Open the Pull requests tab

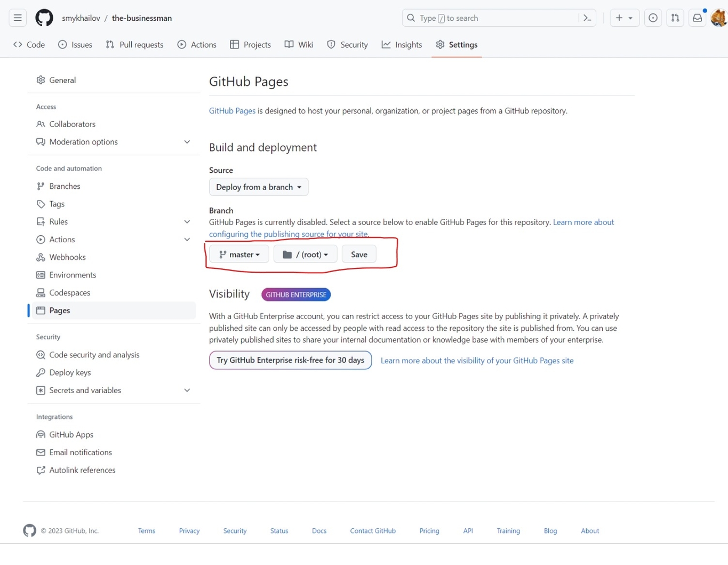pyautogui.click(x=135, y=45)
